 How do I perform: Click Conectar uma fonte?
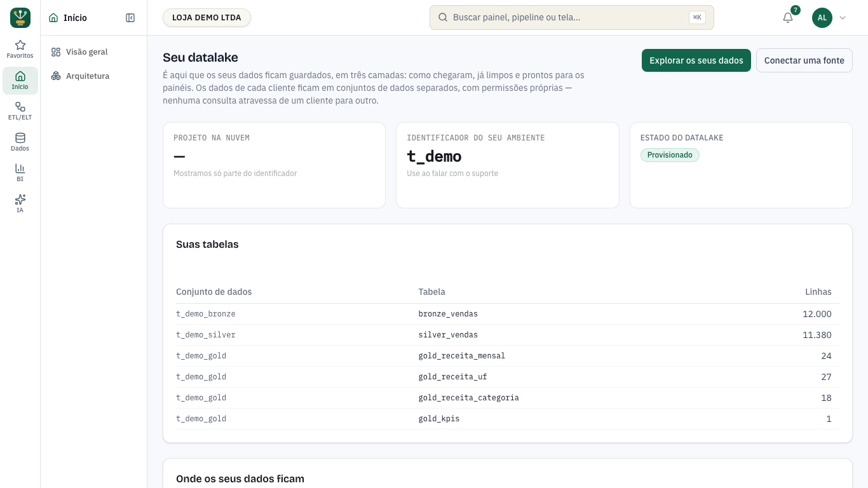804,60
